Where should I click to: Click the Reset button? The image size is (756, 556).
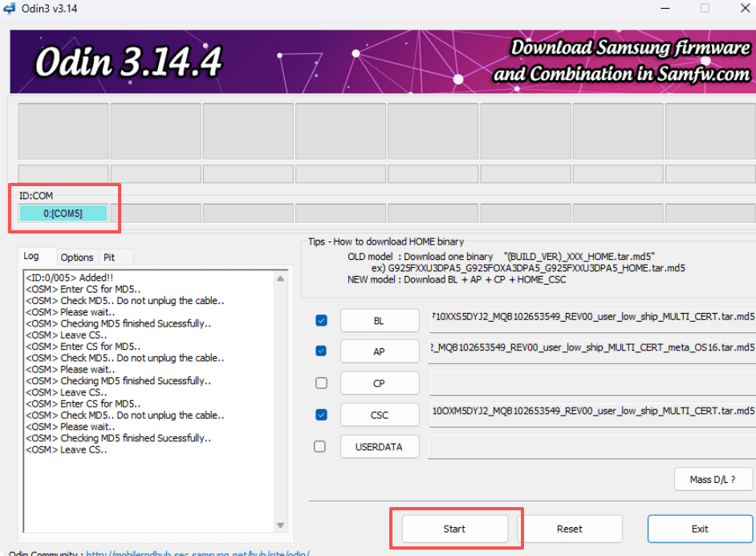570,529
